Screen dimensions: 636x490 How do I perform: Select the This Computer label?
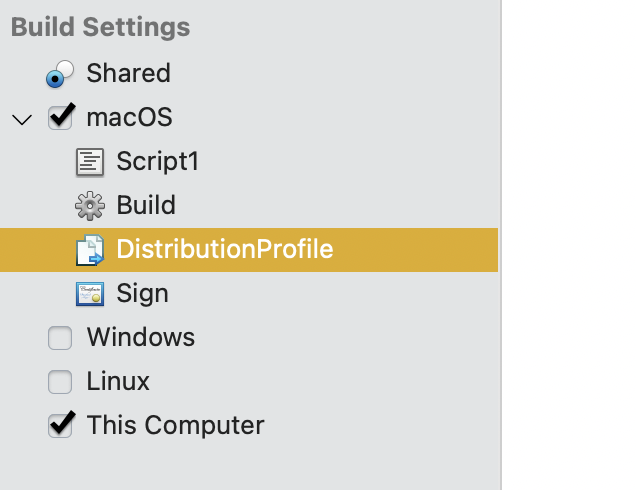[x=175, y=426]
